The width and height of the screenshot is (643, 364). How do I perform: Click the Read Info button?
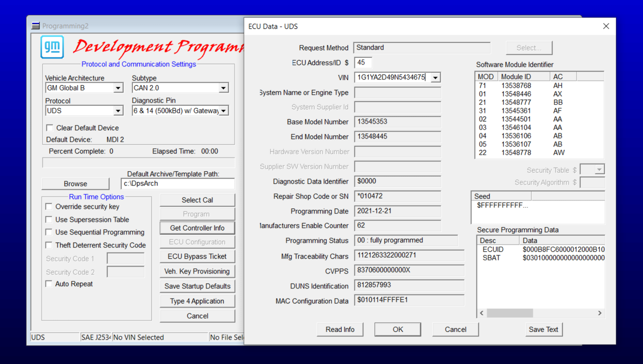[x=340, y=329]
